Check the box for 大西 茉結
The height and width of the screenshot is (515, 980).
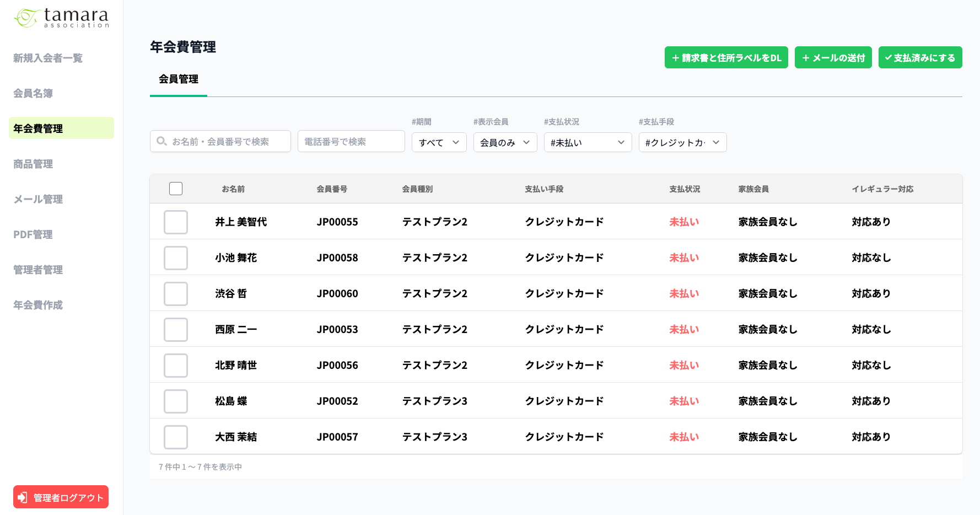point(176,437)
